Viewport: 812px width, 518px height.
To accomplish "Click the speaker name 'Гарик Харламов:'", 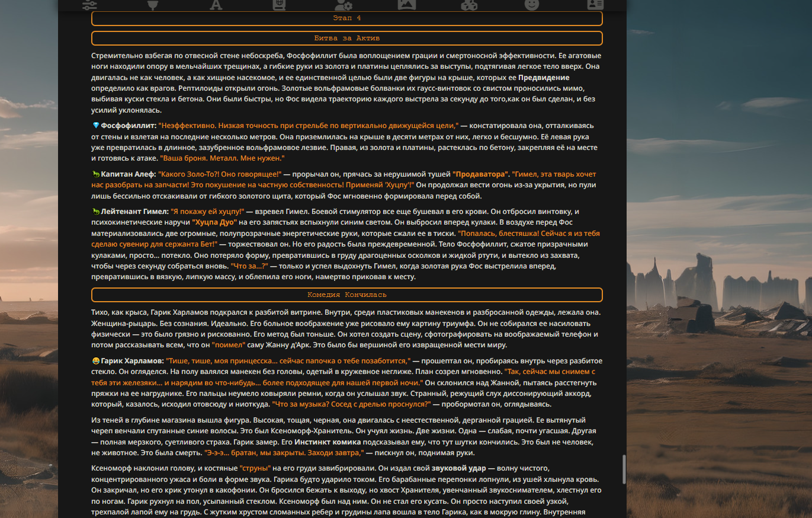I will click(132, 360).
